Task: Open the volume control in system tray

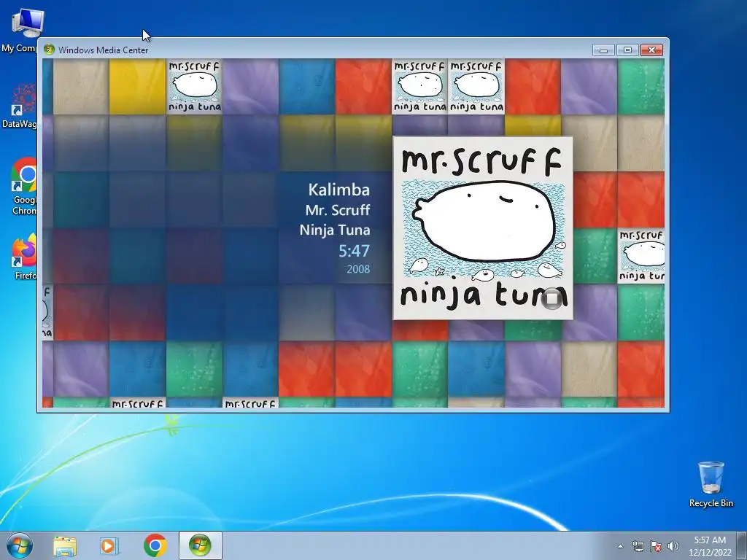Action: pyautogui.click(x=673, y=546)
